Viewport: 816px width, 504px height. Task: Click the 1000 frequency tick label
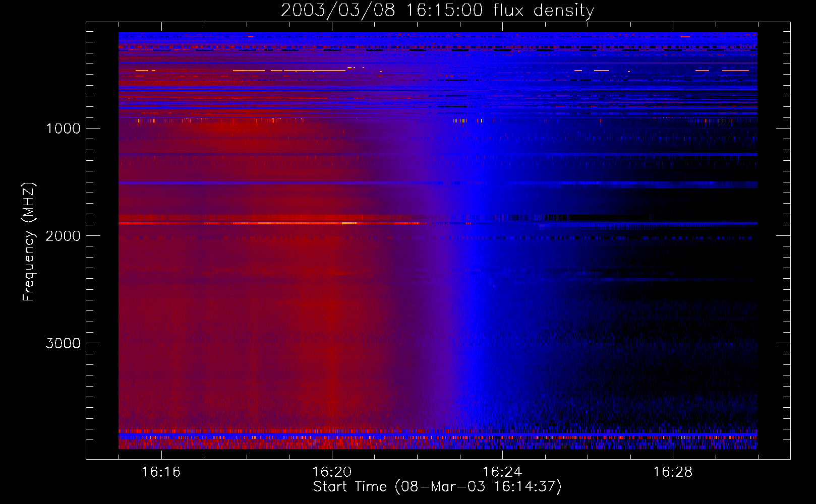[63, 129]
